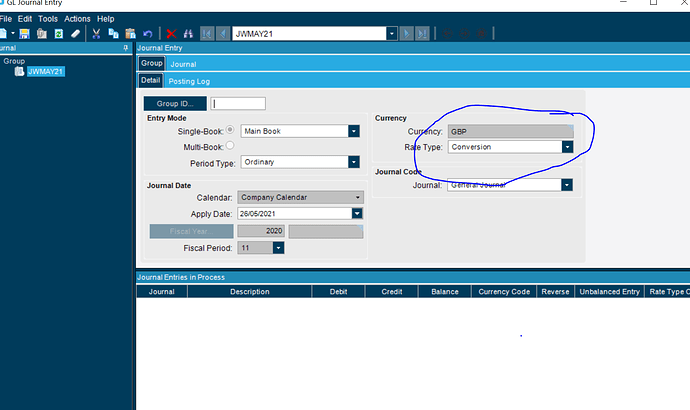Open the Main Book dropdown
Viewport: 690px width, 410px height.
[354, 131]
